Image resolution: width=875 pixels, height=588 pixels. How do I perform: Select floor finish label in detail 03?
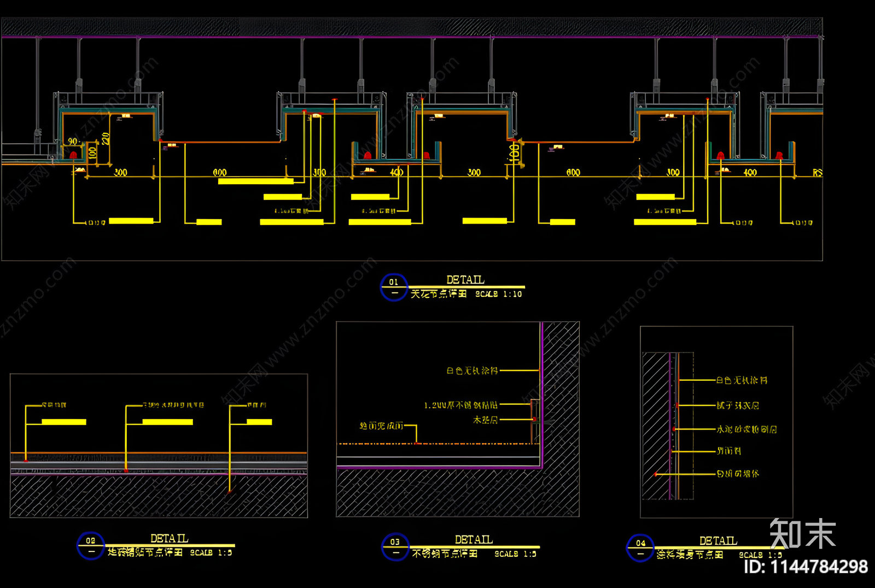(x=381, y=426)
